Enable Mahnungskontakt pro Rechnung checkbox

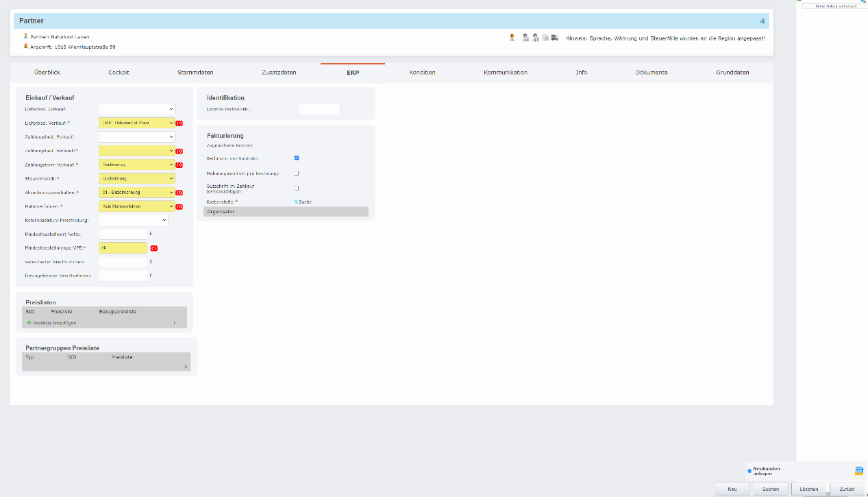[297, 173]
